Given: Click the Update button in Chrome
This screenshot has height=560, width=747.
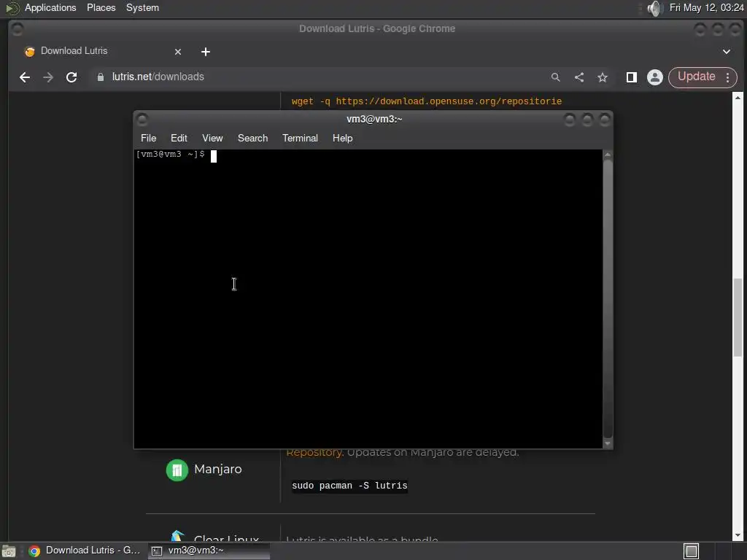Looking at the screenshot, I should (696, 77).
